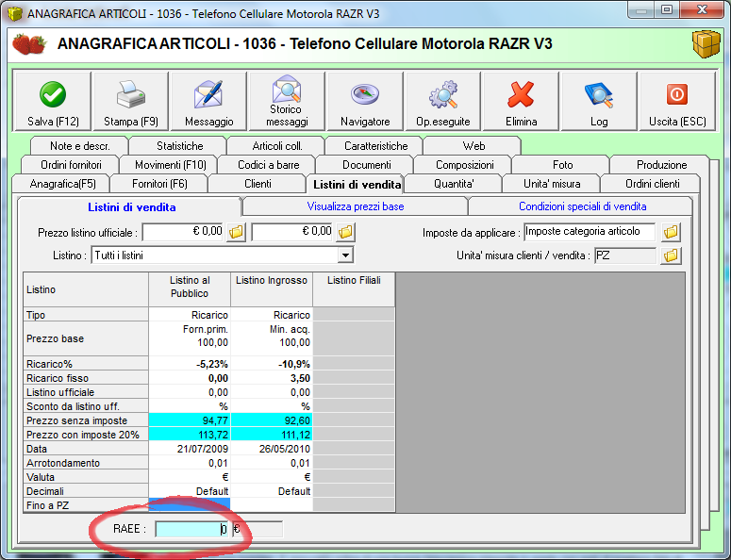The image size is (731, 560).
Task: Open the Web tab
Action: (473, 146)
